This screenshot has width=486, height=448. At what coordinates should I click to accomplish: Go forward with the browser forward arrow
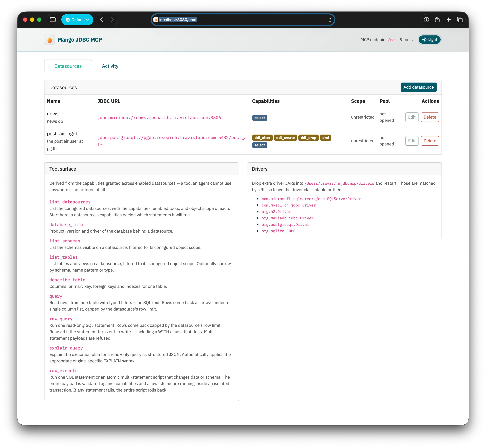click(112, 20)
